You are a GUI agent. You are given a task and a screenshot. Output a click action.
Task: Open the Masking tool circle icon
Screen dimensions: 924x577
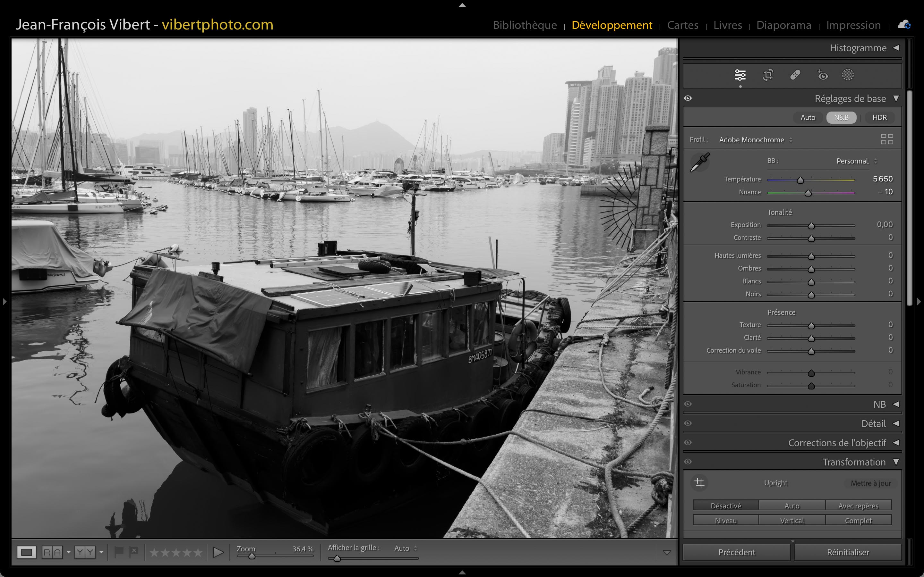(x=848, y=75)
